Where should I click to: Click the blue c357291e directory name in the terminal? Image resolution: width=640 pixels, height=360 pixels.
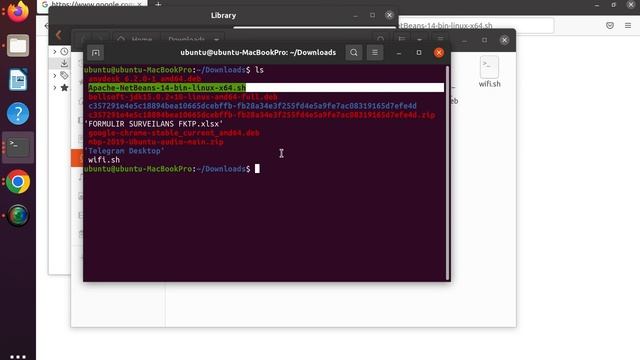[x=252, y=106]
